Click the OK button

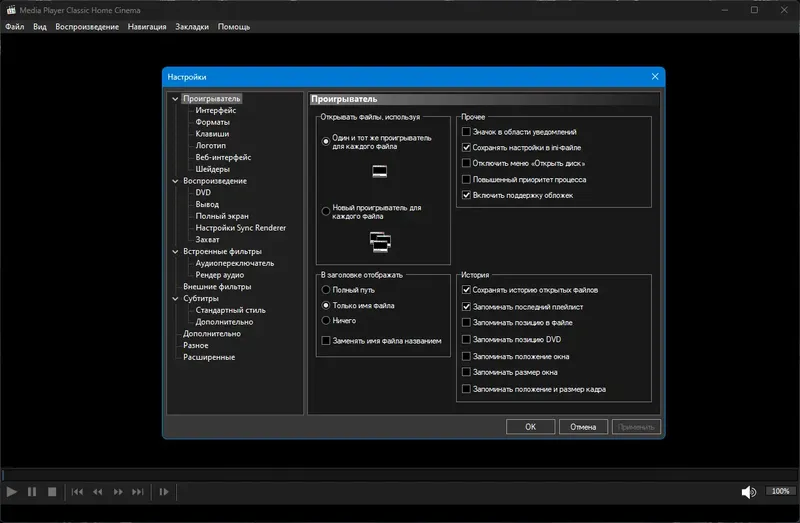point(531,427)
